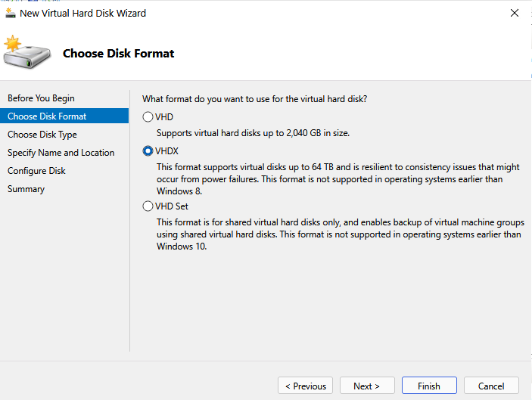This screenshot has width=532, height=400.
Task: Open the Choose Disk Format step
Action: 64,116
